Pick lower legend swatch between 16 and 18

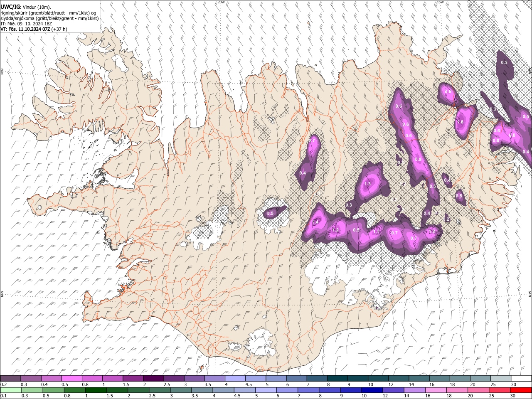pos(437,390)
